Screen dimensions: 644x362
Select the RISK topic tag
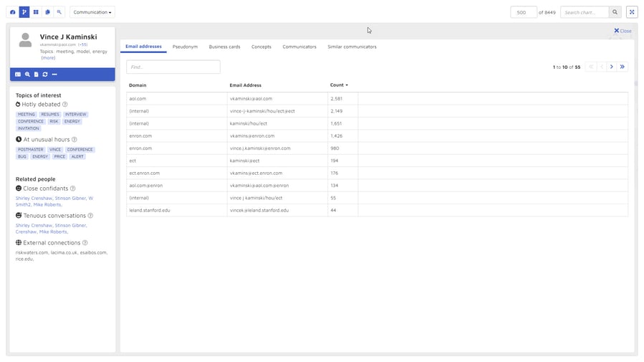54,121
